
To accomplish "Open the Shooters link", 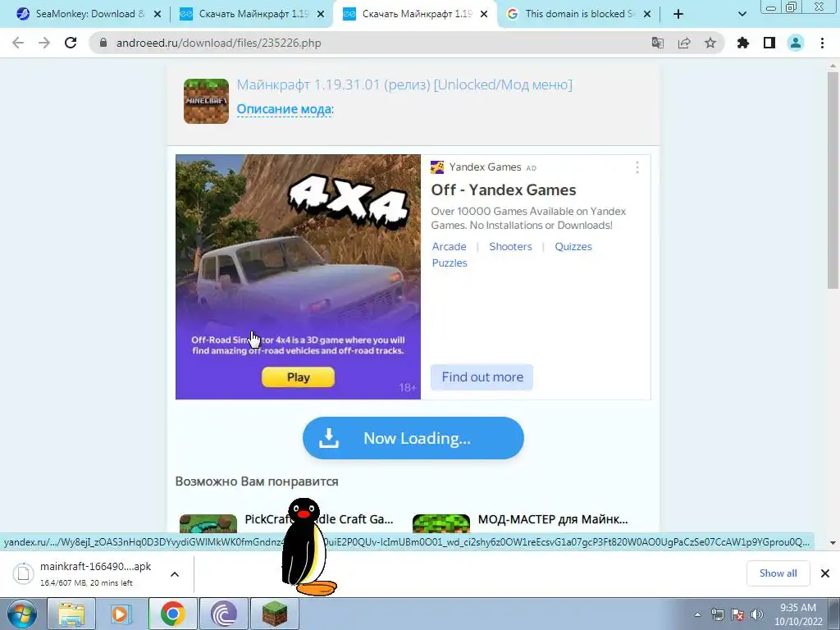I will 510,246.
